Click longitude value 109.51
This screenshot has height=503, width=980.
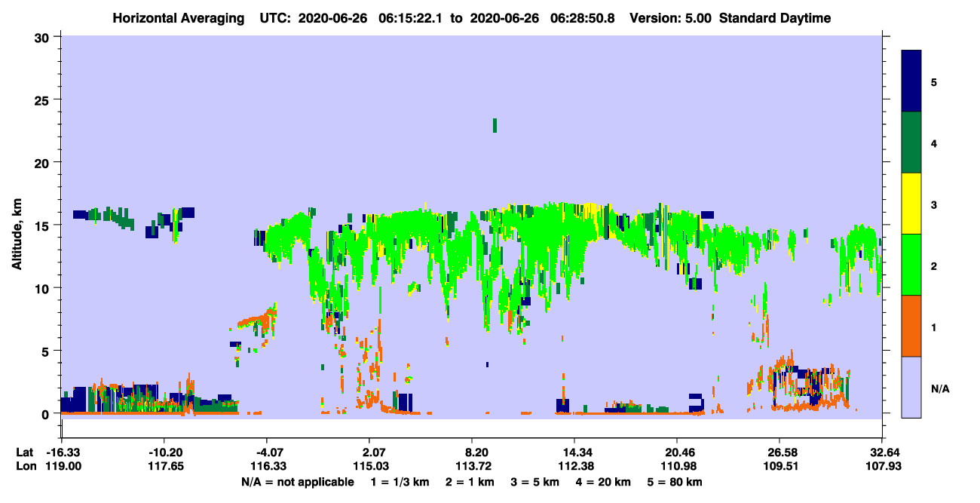pyautogui.click(x=779, y=467)
